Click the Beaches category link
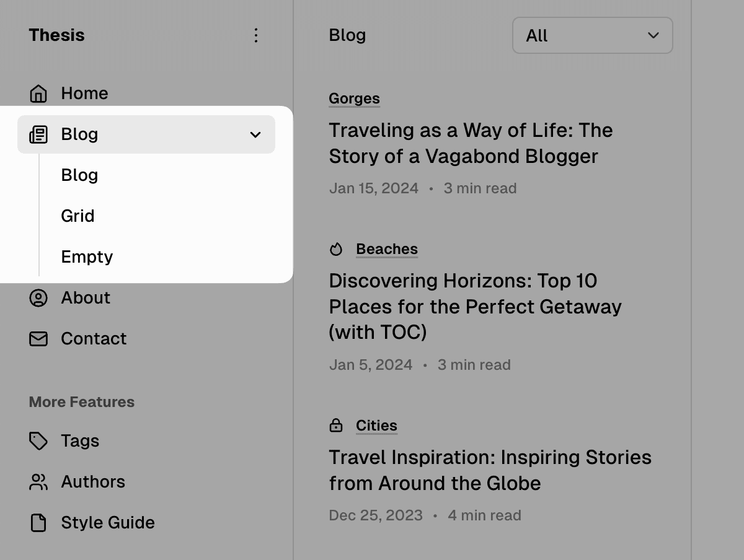The width and height of the screenshot is (744, 560). (x=386, y=249)
